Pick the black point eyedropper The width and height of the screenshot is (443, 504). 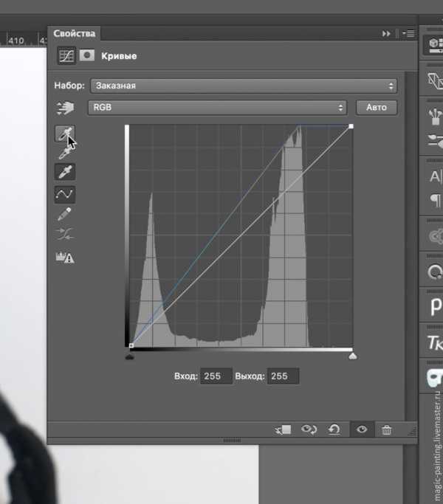65,133
